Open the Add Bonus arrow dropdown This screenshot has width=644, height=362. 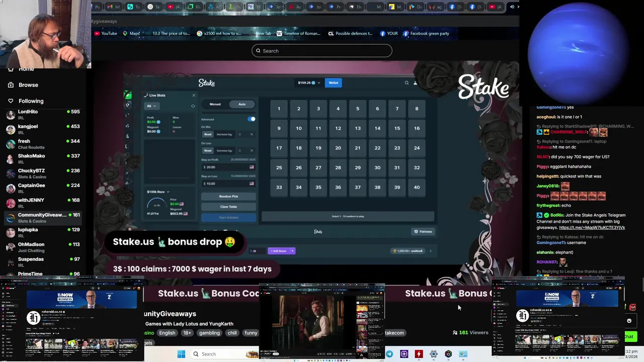(292, 251)
